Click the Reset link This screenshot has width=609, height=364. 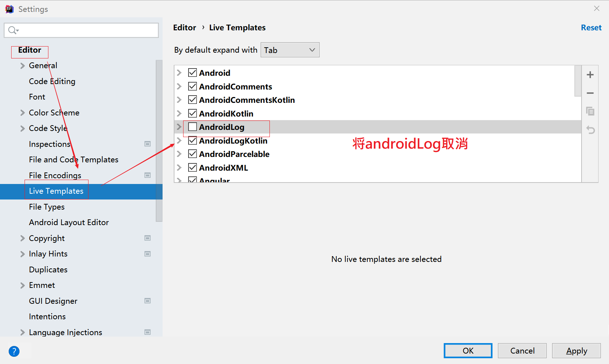point(591,28)
